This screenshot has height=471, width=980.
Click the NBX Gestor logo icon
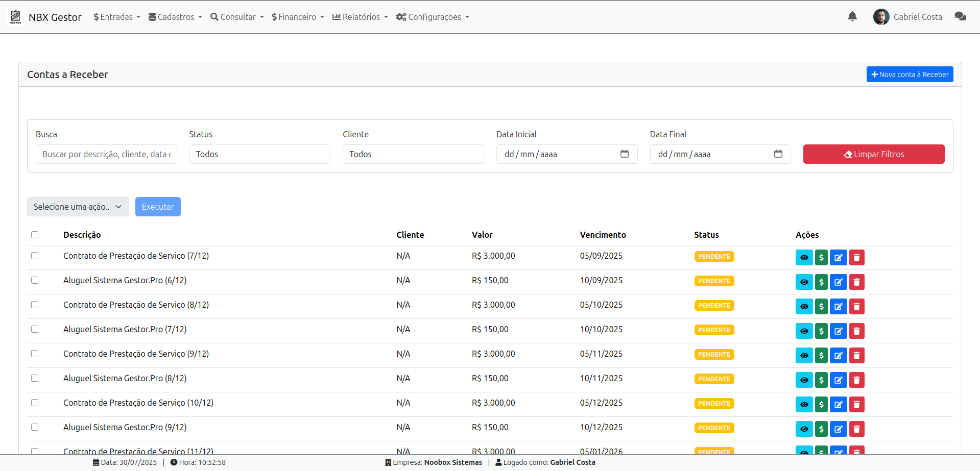16,17
